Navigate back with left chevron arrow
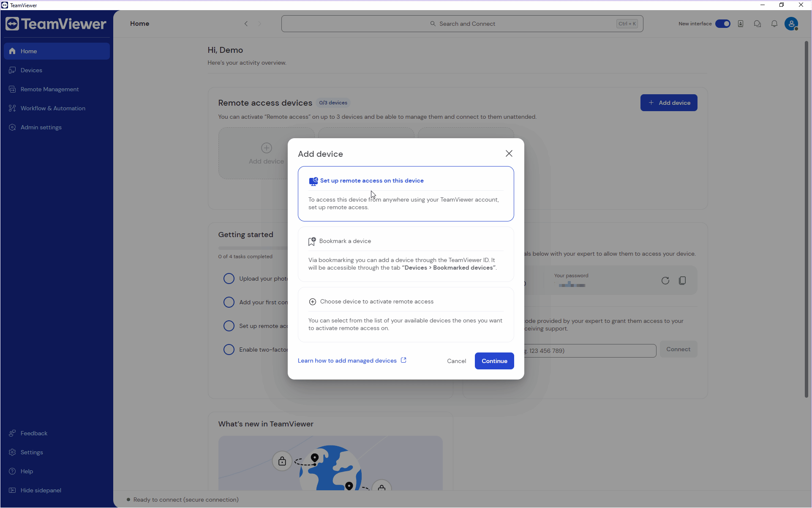 point(246,24)
